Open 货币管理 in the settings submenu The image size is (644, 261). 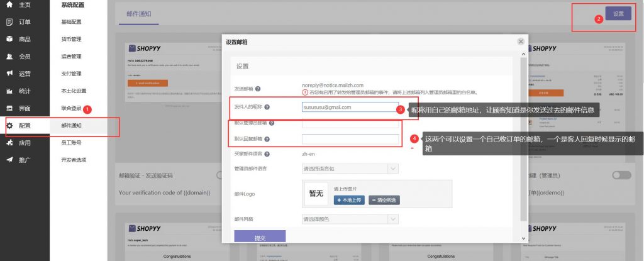[x=71, y=39]
